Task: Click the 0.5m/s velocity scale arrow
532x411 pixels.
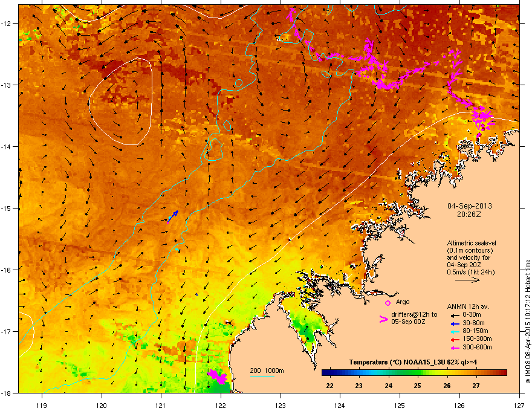Action: [467, 280]
